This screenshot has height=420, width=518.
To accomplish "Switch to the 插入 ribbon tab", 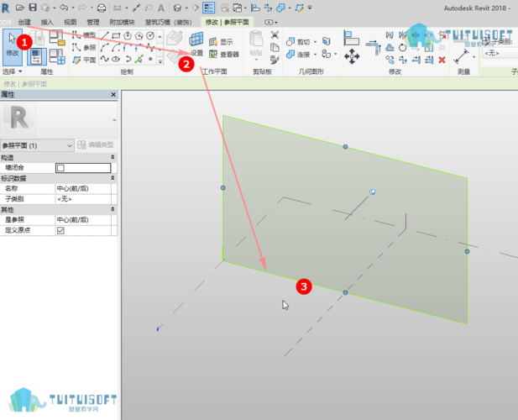I will coord(47,21).
